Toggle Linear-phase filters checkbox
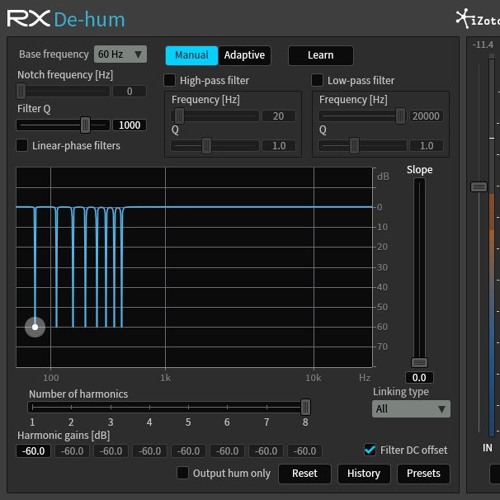This screenshot has width=500, height=500. point(22,145)
